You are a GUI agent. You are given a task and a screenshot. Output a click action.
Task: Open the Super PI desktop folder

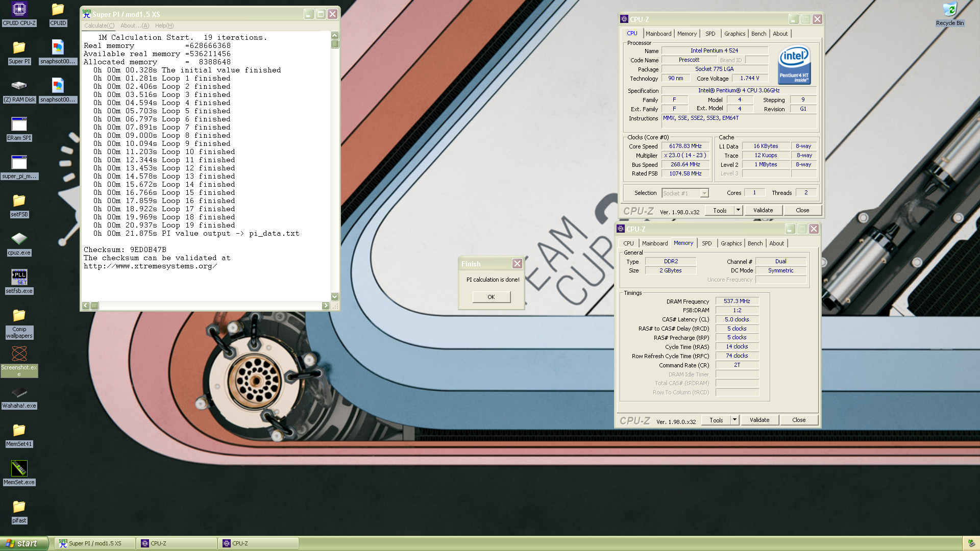tap(19, 52)
